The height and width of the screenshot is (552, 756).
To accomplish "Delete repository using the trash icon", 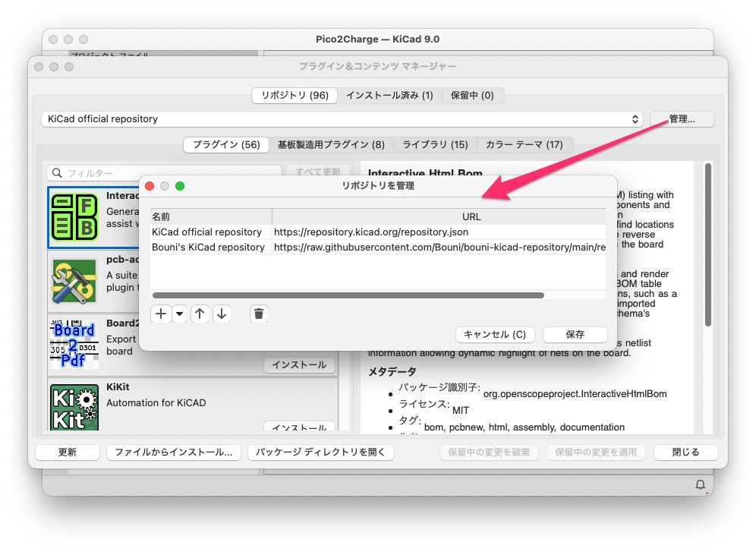I will pyautogui.click(x=259, y=314).
